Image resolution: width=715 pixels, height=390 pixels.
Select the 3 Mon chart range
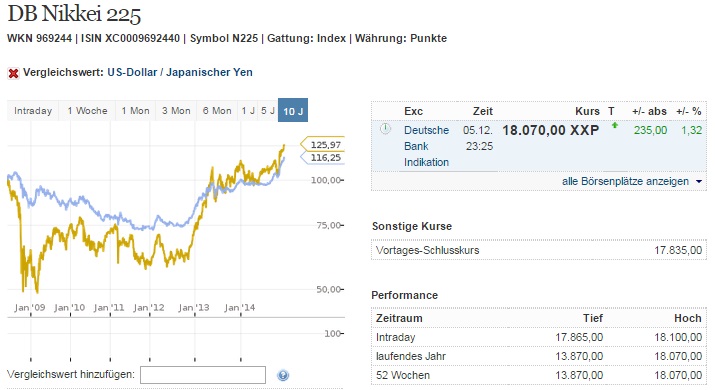(176, 111)
